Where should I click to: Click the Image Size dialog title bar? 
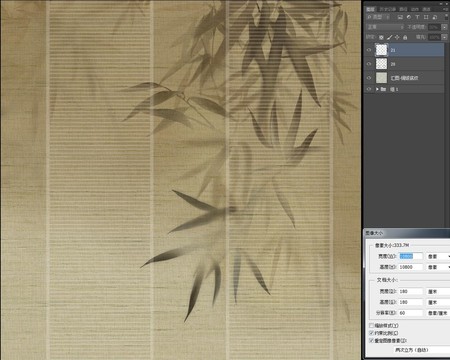click(x=406, y=233)
